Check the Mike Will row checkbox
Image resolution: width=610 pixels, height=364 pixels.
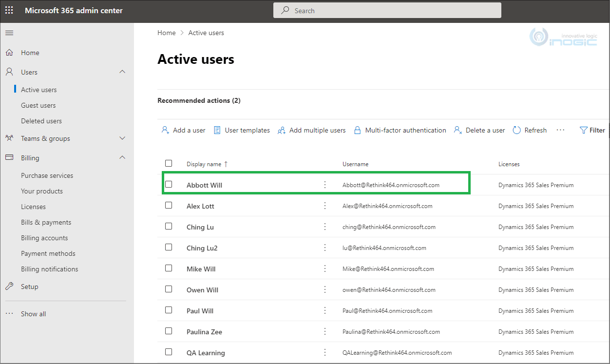(169, 268)
